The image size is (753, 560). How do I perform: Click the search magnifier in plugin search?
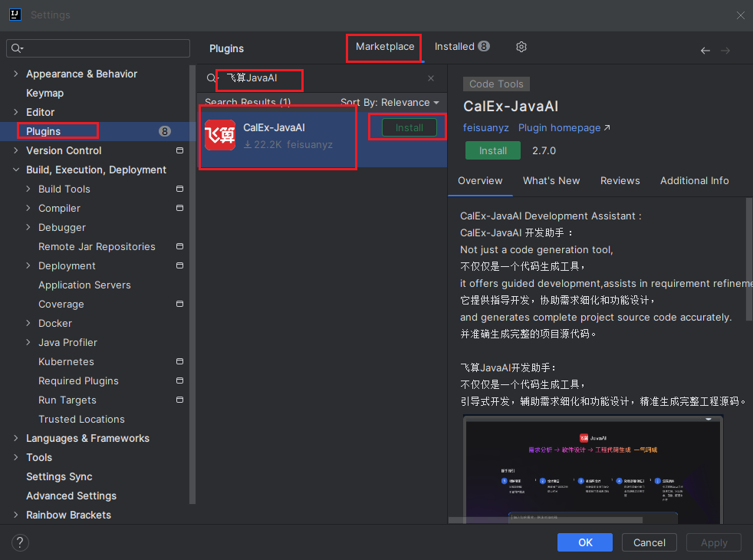pos(212,79)
